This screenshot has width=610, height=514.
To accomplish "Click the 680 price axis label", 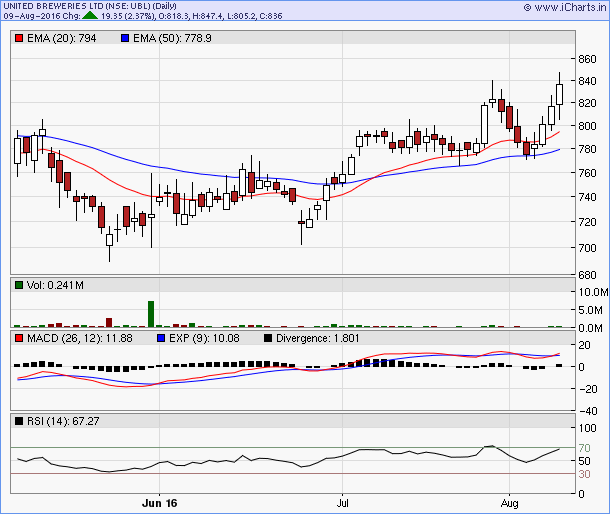I will [587, 275].
